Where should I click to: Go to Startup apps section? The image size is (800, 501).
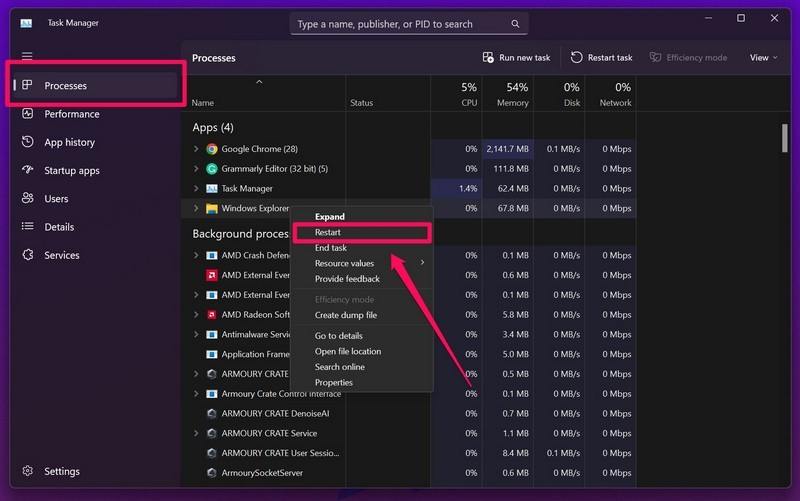pyautogui.click(x=71, y=170)
